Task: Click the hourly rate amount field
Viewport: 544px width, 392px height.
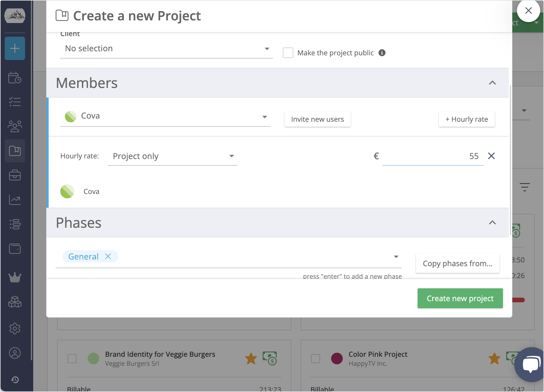Action: [432, 156]
